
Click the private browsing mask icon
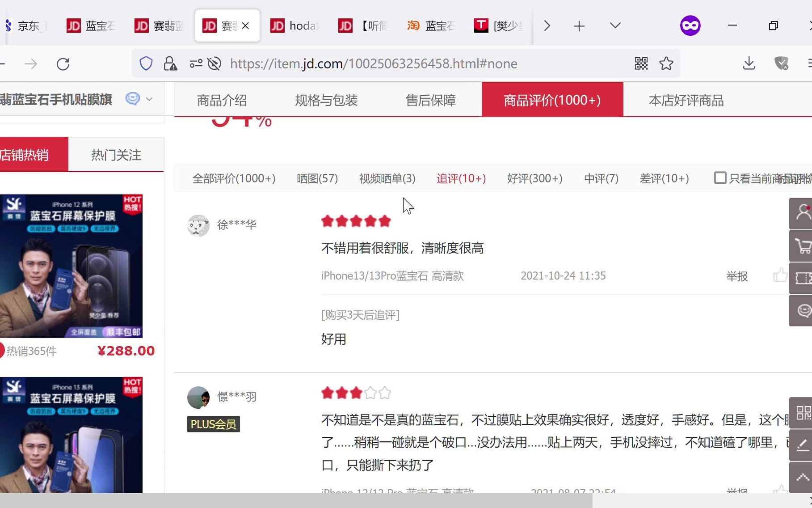click(x=690, y=25)
